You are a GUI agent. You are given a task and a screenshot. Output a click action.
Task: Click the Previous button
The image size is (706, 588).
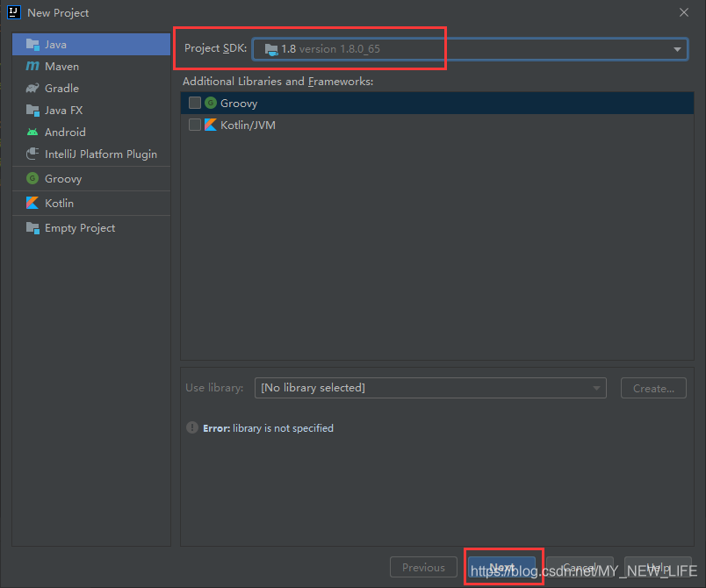point(423,567)
